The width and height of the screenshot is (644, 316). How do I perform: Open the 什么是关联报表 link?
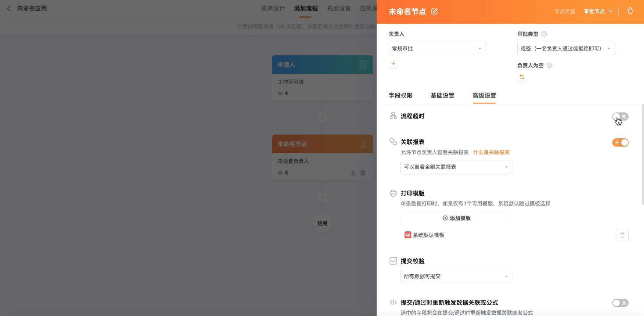[491, 153]
